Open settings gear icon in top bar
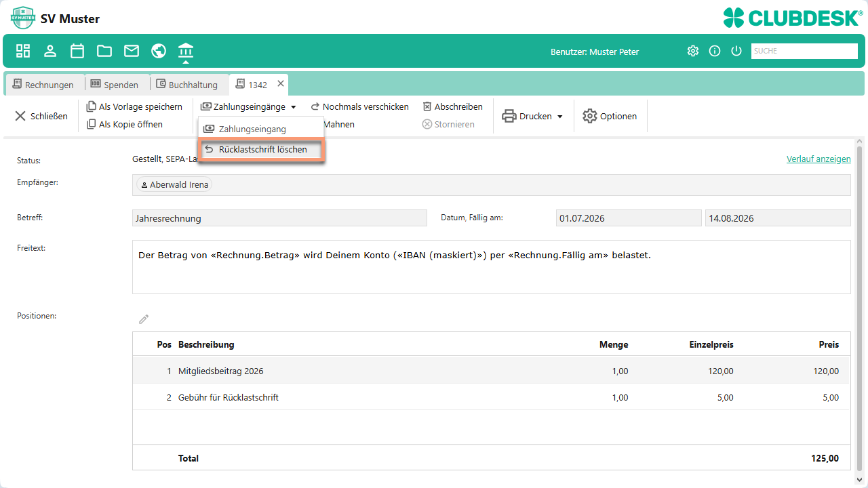 [x=693, y=51]
